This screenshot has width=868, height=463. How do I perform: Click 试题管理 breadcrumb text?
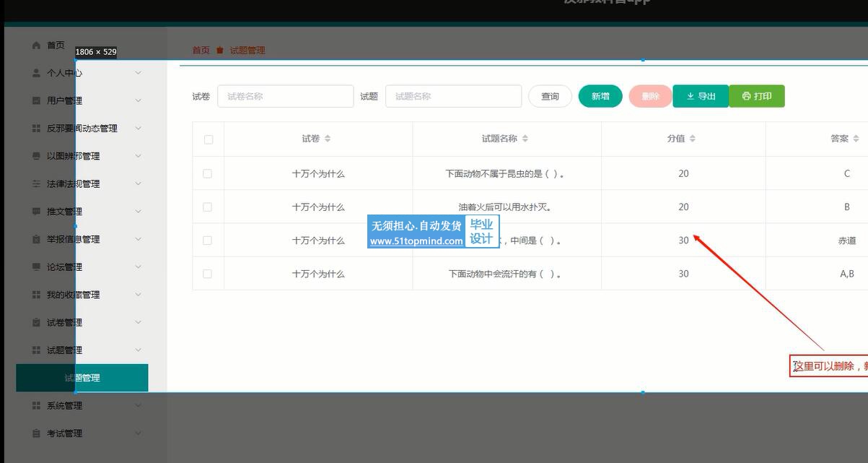tap(247, 50)
